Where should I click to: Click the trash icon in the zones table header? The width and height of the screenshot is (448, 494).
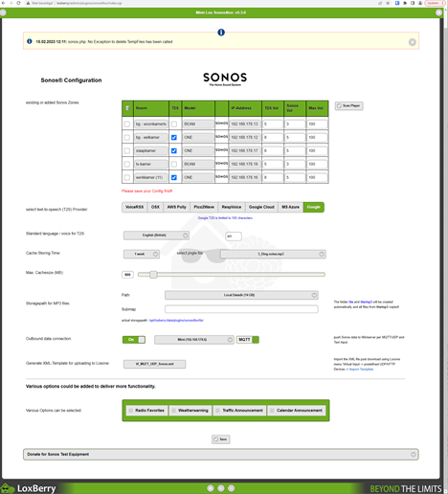127,108
